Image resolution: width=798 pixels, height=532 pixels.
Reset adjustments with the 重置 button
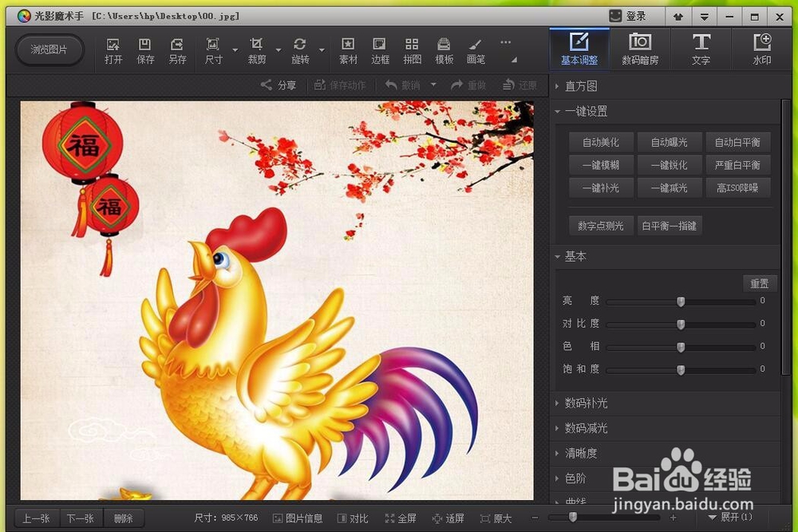(759, 283)
